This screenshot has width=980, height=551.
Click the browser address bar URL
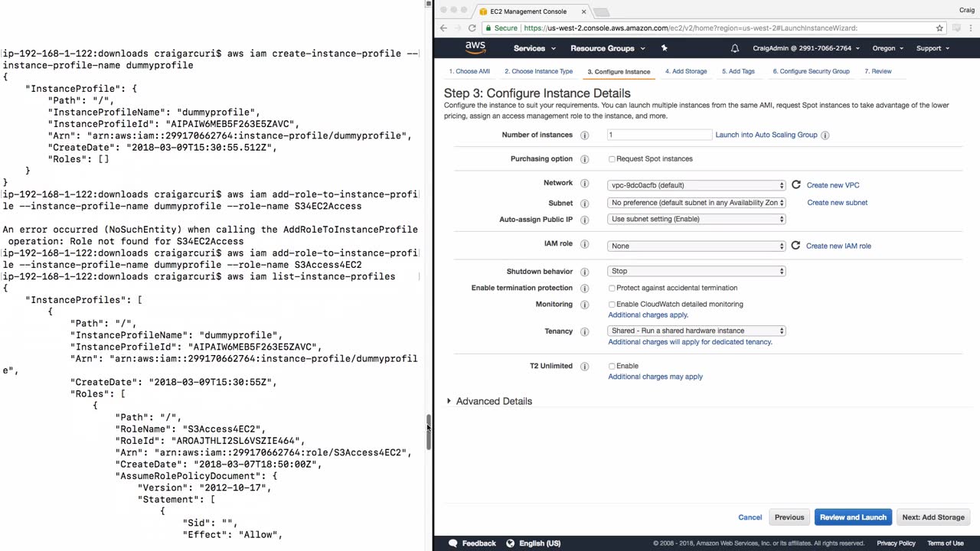tap(691, 28)
